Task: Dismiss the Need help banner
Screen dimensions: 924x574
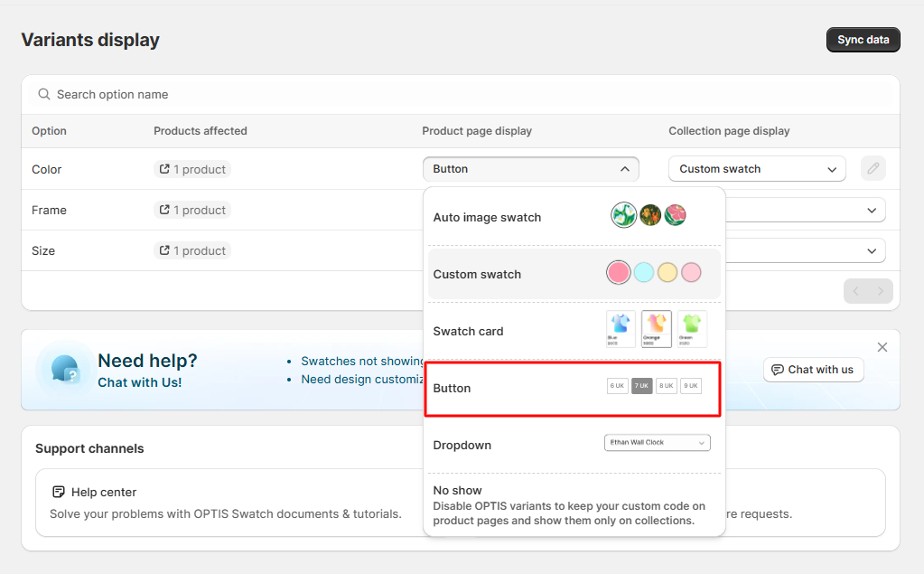Action: (x=882, y=347)
